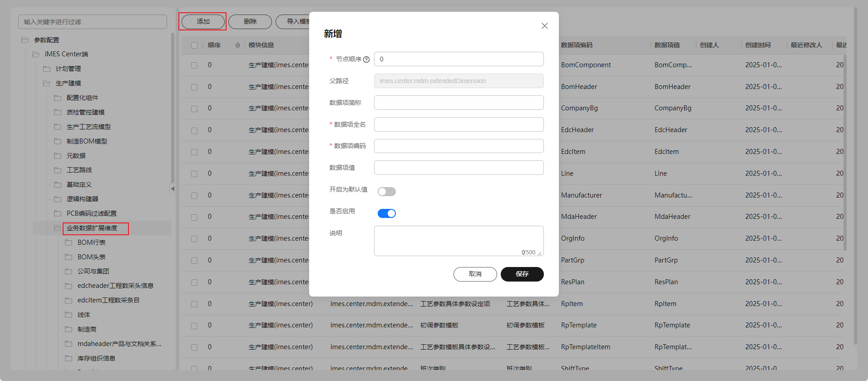Check the checkbox for the BomHeader row
The image size is (868, 381).
coord(194,87)
